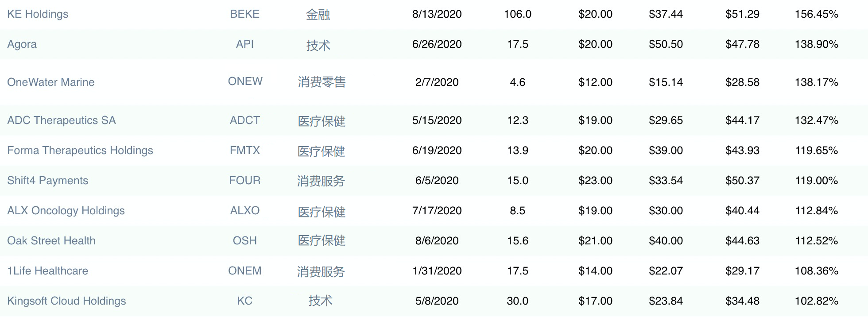This screenshot has width=868, height=317.
Task: Click the 138.90% return for Agora
Action: (817, 44)
